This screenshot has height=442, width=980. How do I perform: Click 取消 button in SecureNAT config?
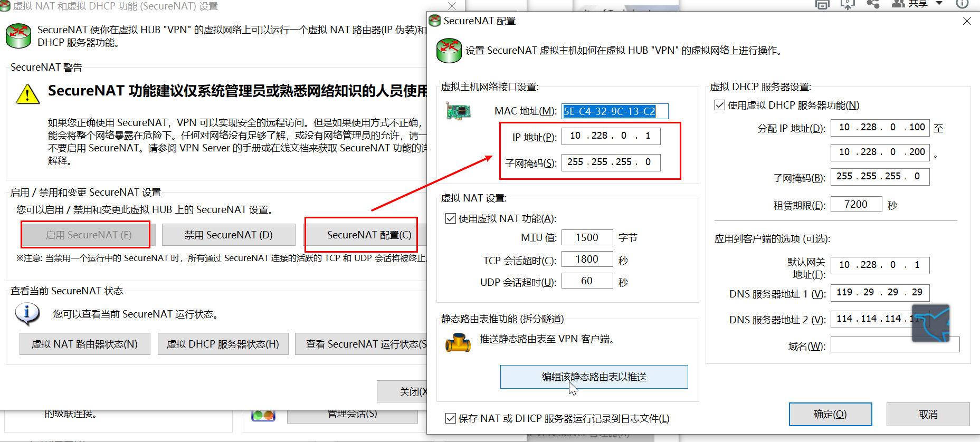coord(928,415)
